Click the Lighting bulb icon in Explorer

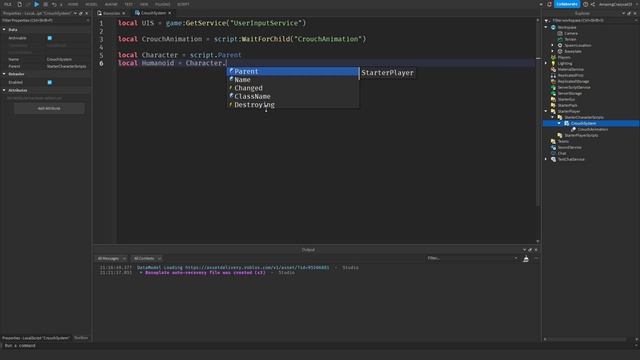tap(553, 63)
